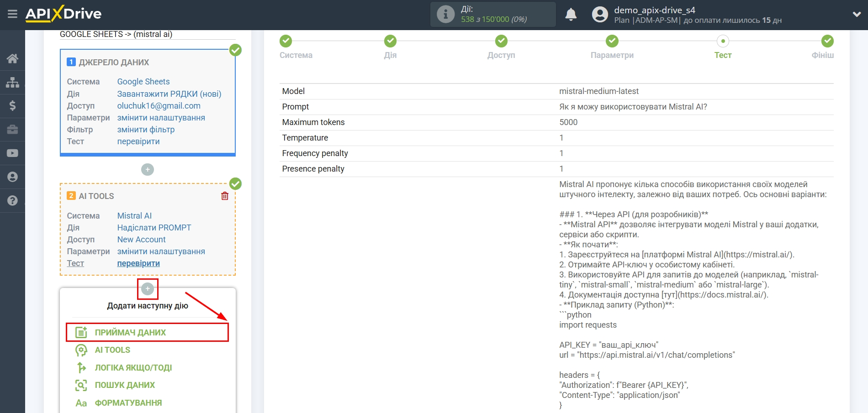Open the notifications bell
The image size is (868, 413).
coord(572,15)
